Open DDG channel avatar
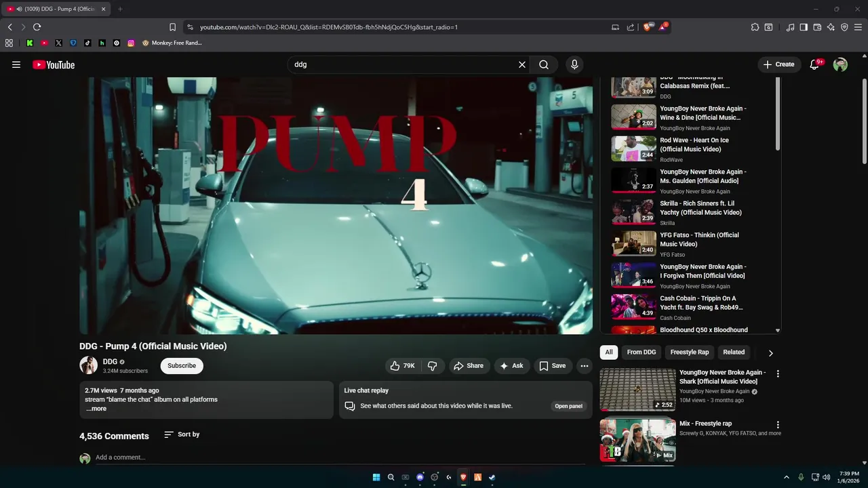Image resolution: width=868 pixels, height=488 pixels. pos(89,365)
